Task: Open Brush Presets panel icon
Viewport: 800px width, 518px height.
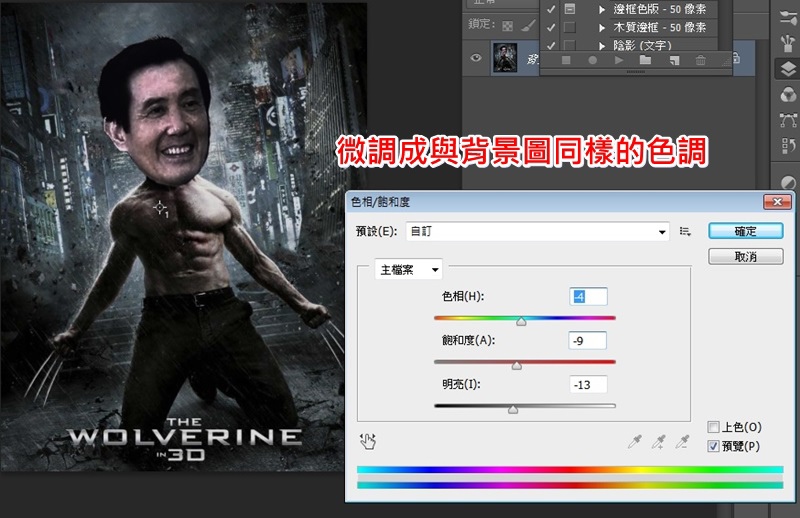Action: point(788,18)
